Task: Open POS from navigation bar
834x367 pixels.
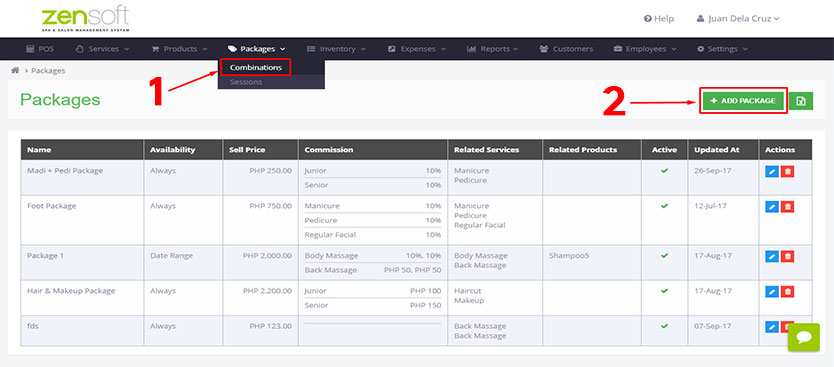Action: [x=40, y=49]
